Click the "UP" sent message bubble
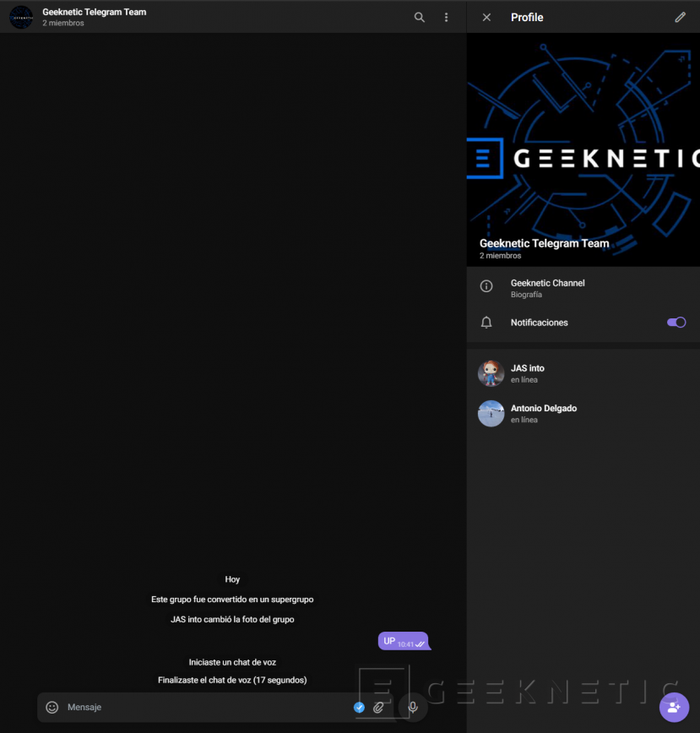Screen dimensions: 700x733 (402, 641)
